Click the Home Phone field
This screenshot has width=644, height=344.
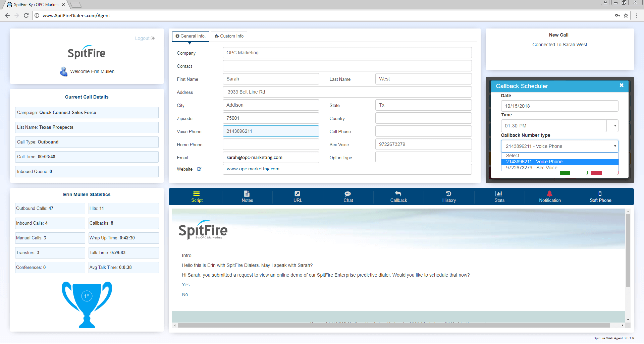271,144
